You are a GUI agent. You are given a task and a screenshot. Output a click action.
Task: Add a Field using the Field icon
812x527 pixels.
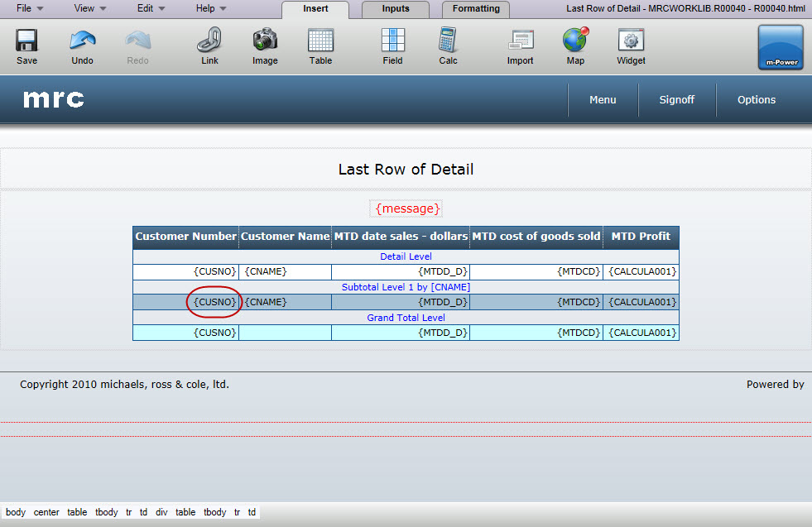pos(392,41)
